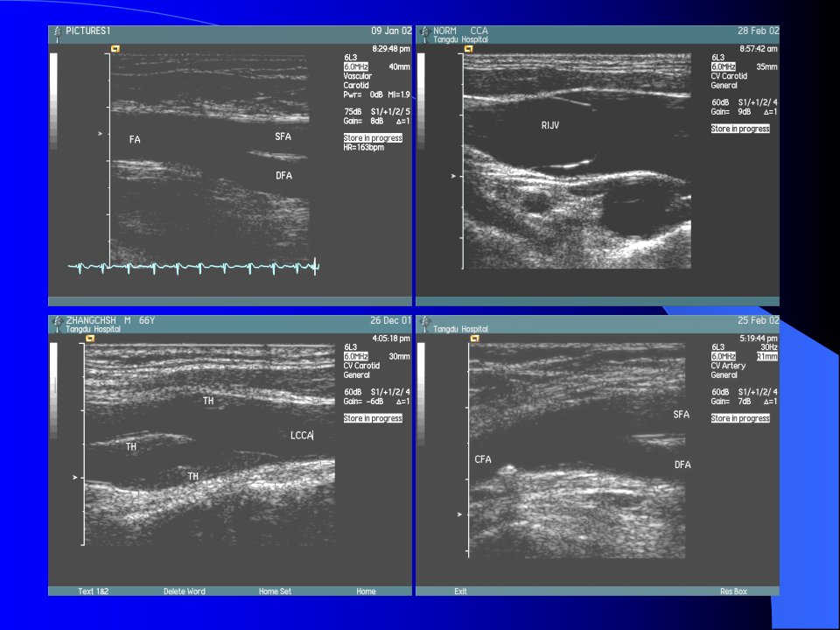The image size is (840, 630).
Task: Click Store in progress below HR=163bpm panel info
Action: [373, 137]
